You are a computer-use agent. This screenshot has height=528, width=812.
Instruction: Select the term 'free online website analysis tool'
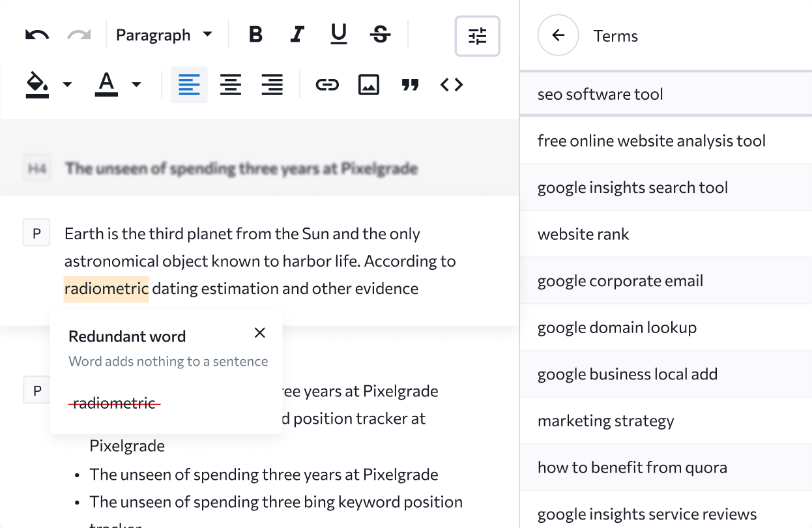tap(666, 141)
